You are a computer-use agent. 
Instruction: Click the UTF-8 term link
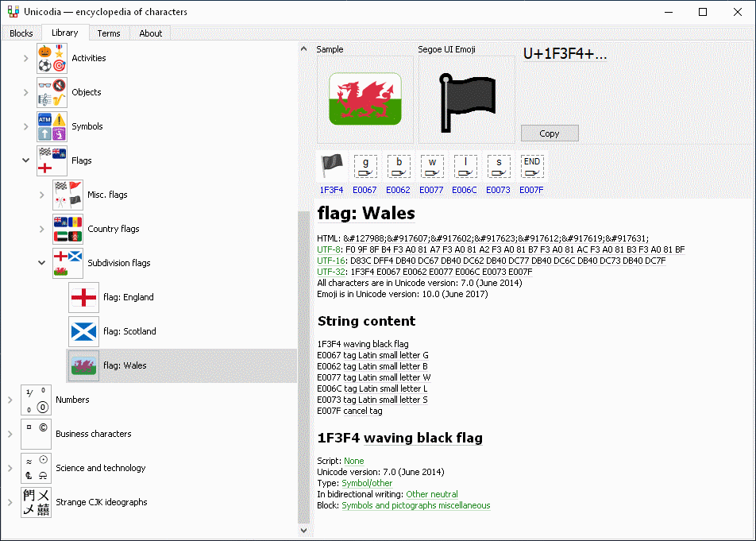[329, 249]
